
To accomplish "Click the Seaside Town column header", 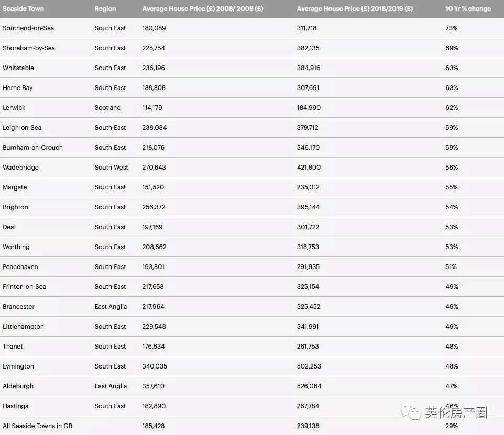I will [x=23, y=9].
